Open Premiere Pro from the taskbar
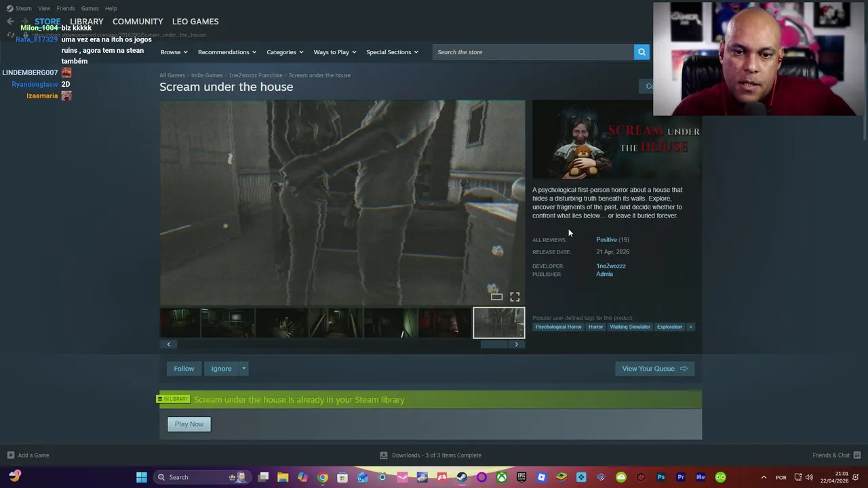The image size is (868, 488). tap(681, 477)
